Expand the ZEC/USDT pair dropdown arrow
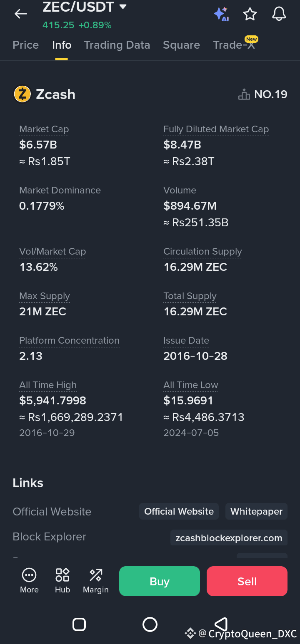Viewport: 300px width, 644px height. point(122,7)
